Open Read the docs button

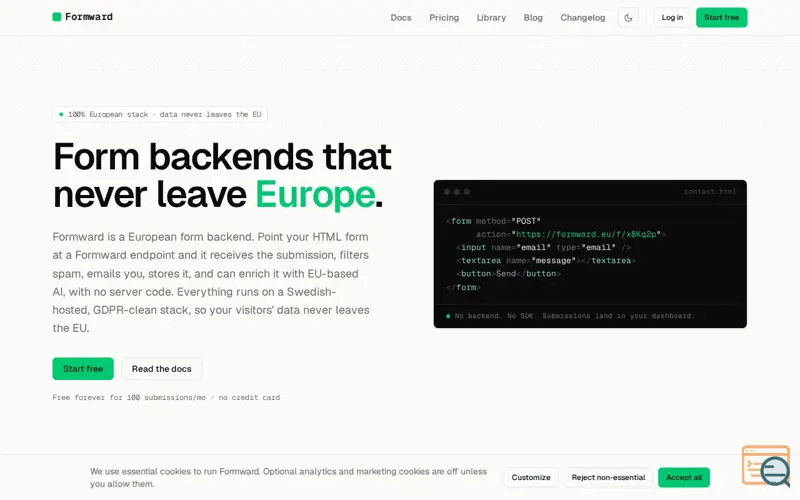click(x=162, y=368)
